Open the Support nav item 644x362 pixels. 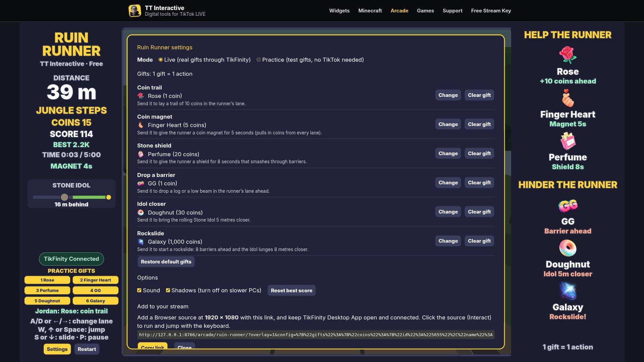coord(452,11)
